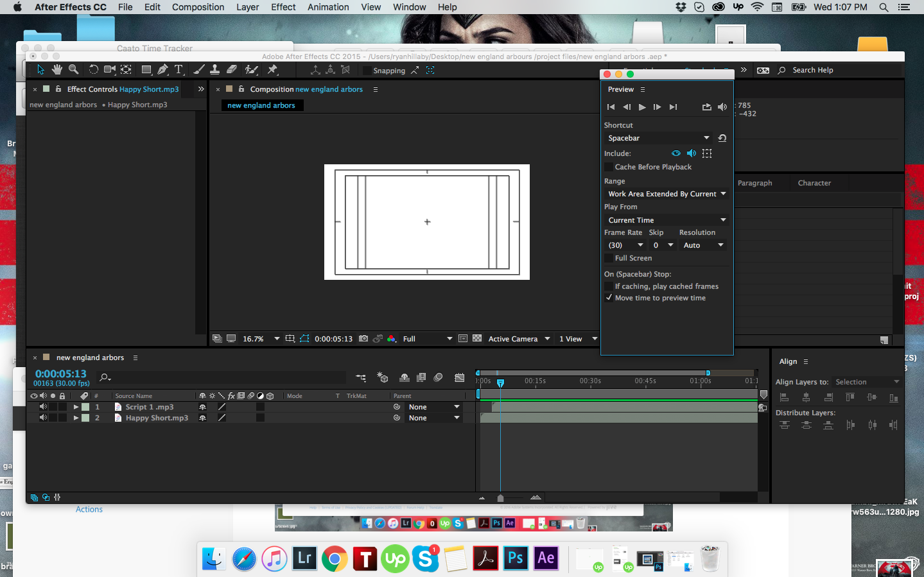
Task: Uncheck Move time to preview time
Action: pyautogui.click(x=609, y=298)
